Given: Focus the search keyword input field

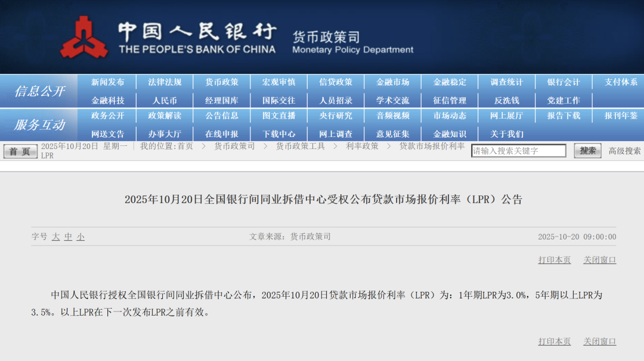Looking at the screenshot, I should click(x=518, y=151).
